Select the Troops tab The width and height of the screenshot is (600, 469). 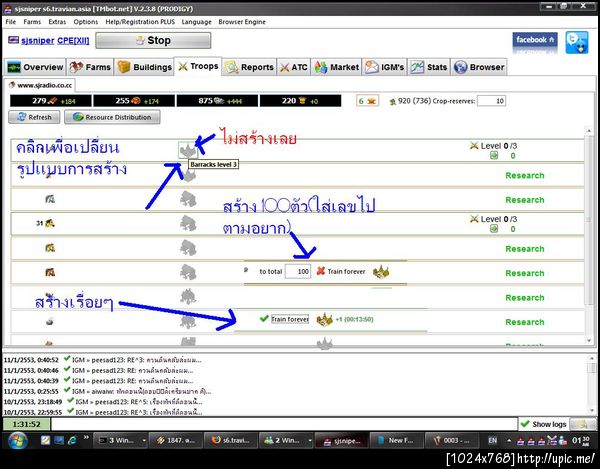click(198, 67)
